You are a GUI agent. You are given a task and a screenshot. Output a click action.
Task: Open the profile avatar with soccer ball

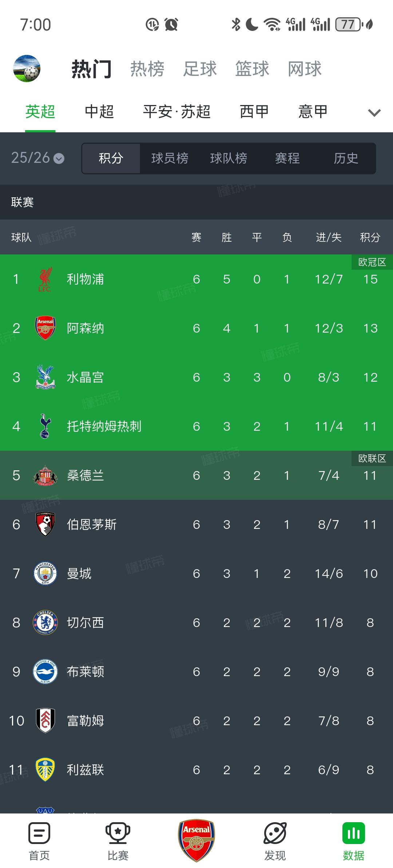27,68
